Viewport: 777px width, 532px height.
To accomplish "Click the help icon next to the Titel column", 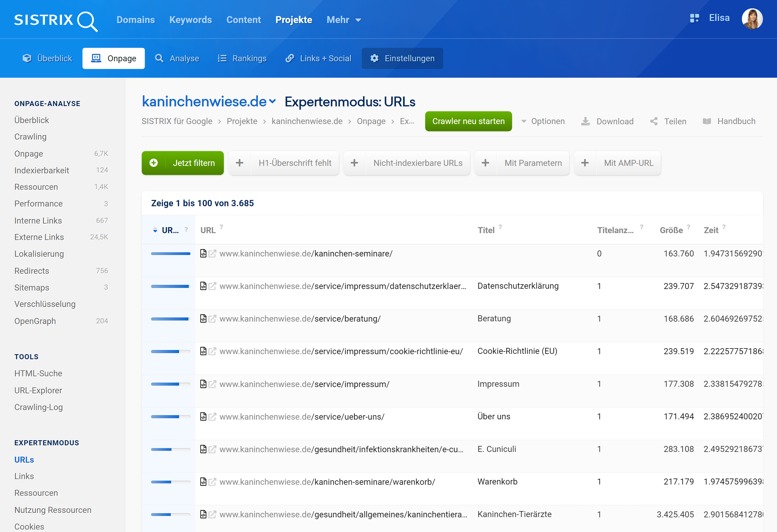I will pos(500,227).
